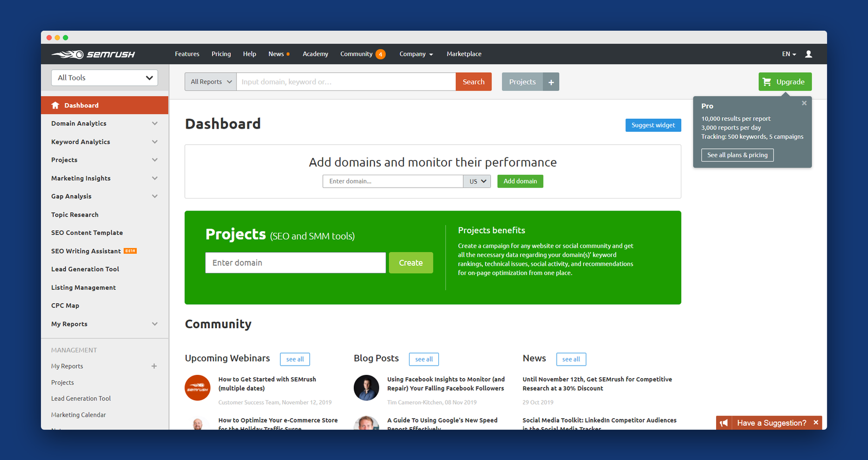This screenshot has width=868, height=460.
Task: Open SEO Writing Assistant
Action: 86,251
